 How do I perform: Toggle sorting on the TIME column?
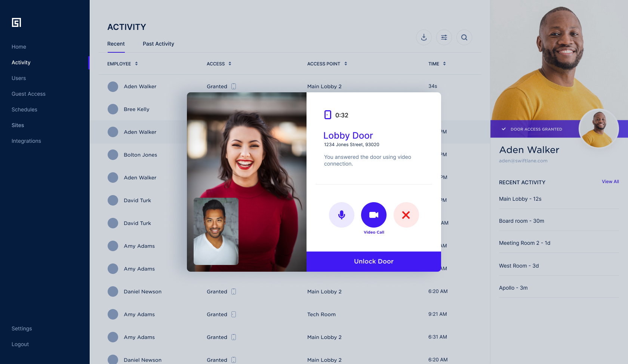point(444,64)
